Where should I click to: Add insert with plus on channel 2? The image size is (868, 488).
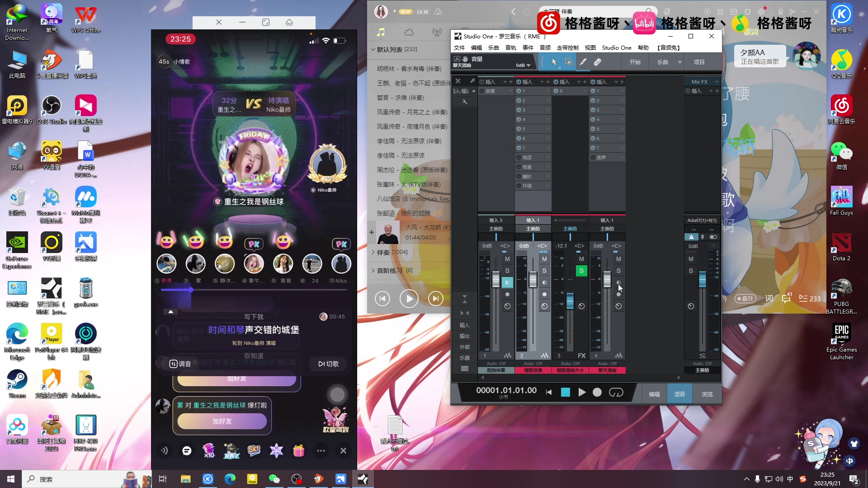[547, 82]
